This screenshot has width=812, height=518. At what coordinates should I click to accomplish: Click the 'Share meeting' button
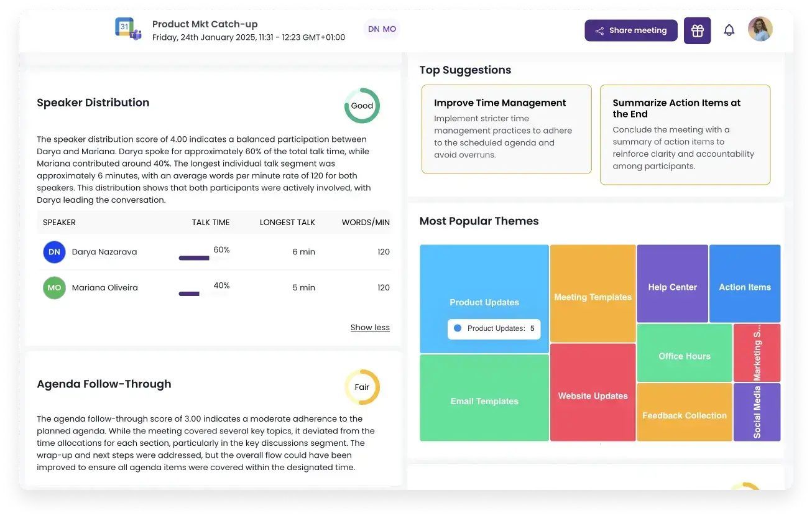tap(630, 30)
